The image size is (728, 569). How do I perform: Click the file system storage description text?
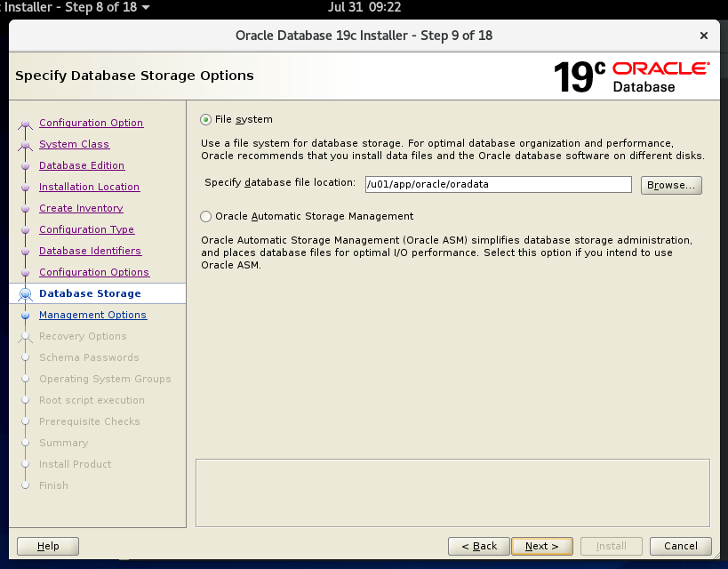[x=452, y=149]
